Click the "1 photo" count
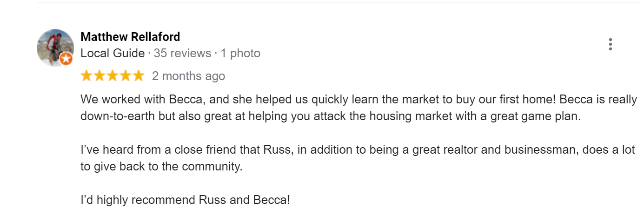This screenshot has width=644, height=217. coord(240,54)
